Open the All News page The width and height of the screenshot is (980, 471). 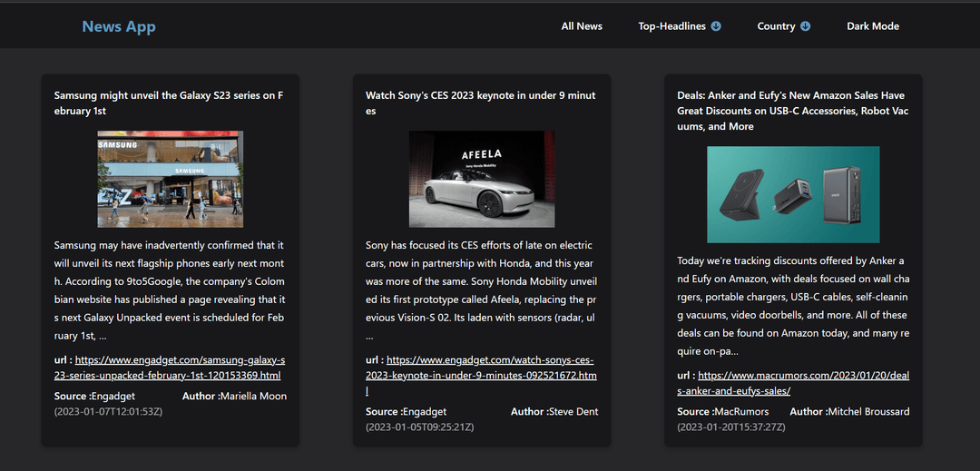[582, 26]
